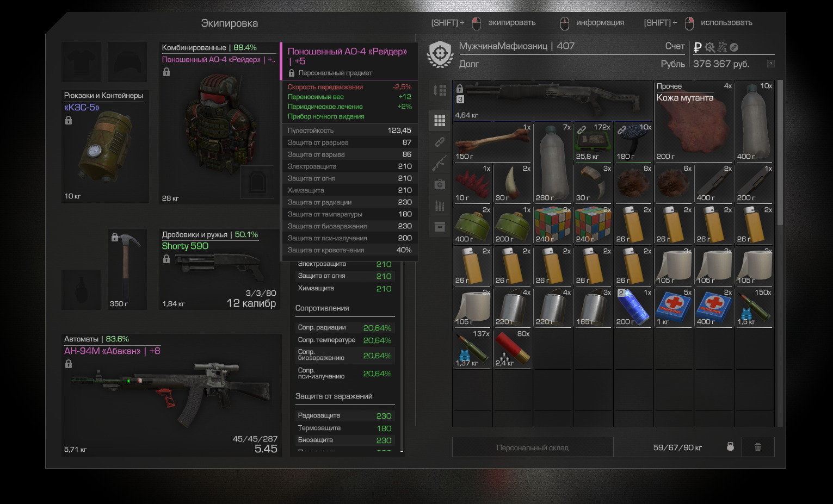The image size is (833, 504).
Task: Select the 10x dark mushroom item
Action: click(633, 142)
